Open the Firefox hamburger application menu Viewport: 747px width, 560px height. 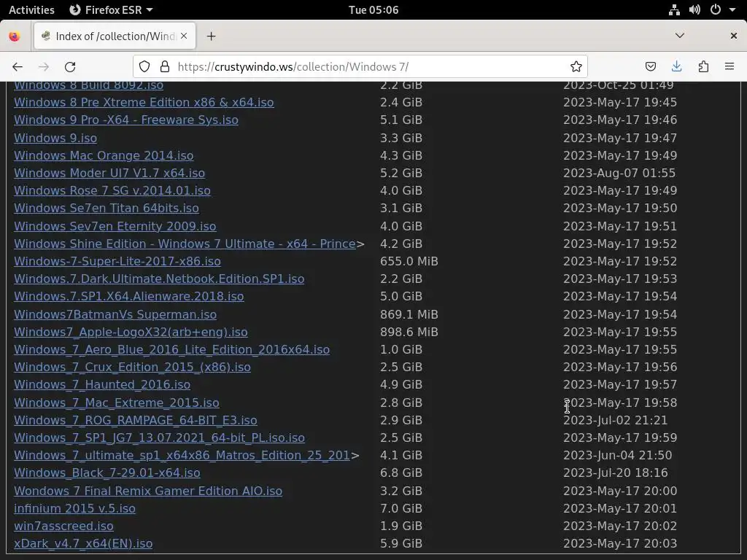[x=729, y=66]
